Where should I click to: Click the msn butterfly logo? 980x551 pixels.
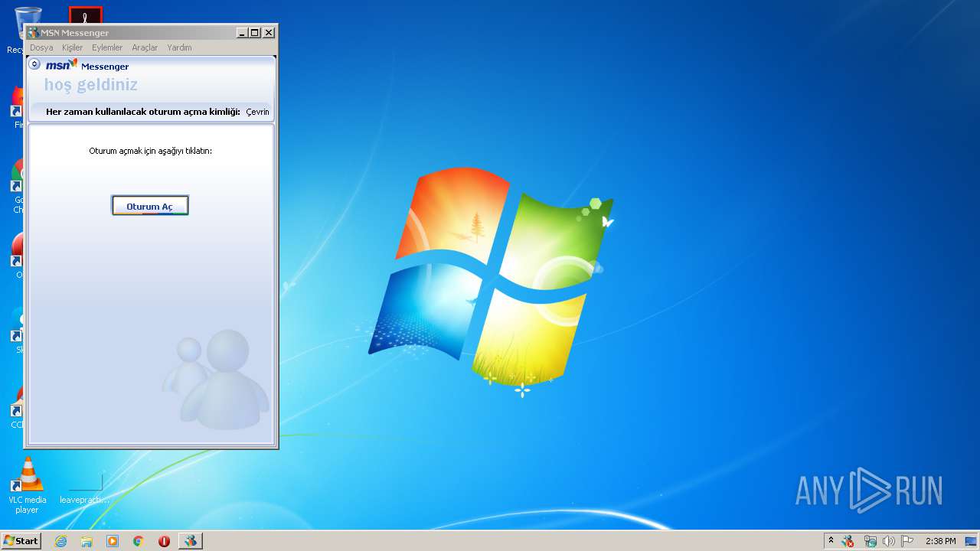pyautogui.click(x=61, y=65)
